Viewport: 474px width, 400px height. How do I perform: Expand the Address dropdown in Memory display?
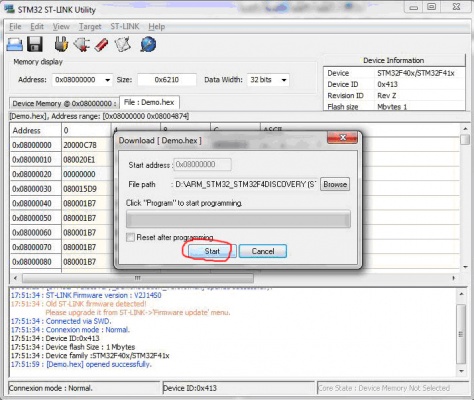(107, 80)
